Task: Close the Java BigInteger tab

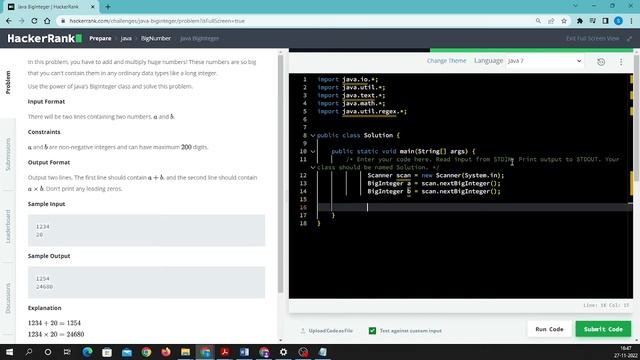Action: click(93, 7)
